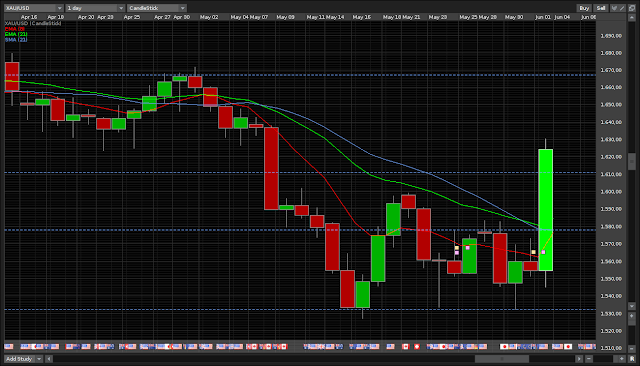Click the yellow marker square near May 30

533,252
